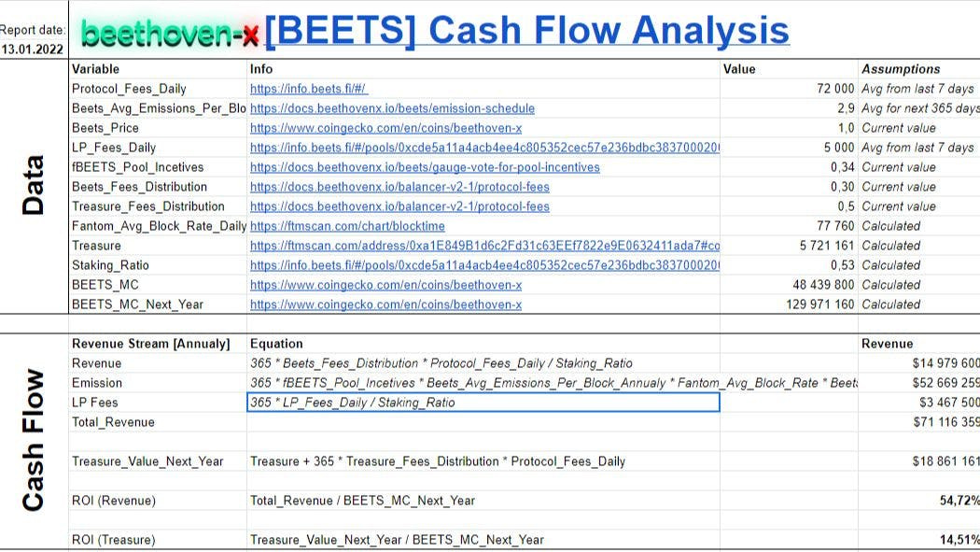Select the Info column header cell
The image size is (980, 552).
[483, 69]
